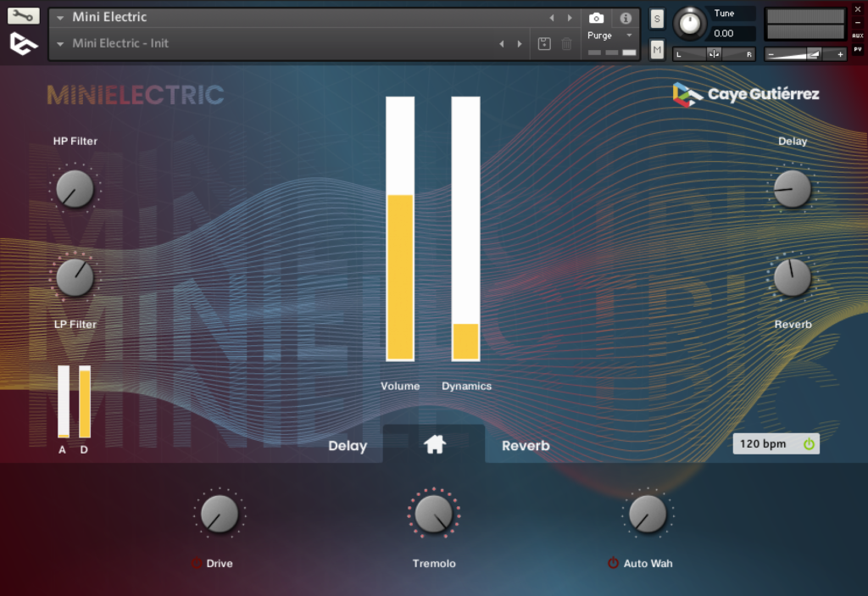The width and height of the screenshot is (868, 596).
Task: Click the output volume minus icon
Action: tap(771, 54)
